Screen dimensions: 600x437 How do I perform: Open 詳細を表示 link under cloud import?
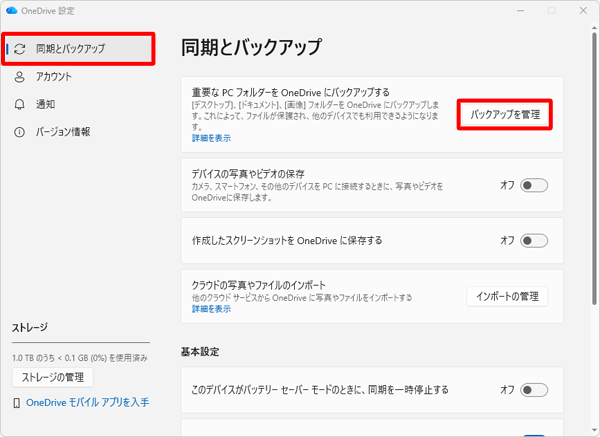tap(211, 309)
